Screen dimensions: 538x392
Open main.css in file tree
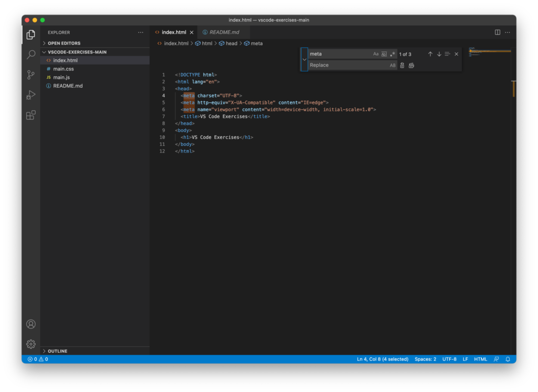pyautogui.click(x=95, y=69)
